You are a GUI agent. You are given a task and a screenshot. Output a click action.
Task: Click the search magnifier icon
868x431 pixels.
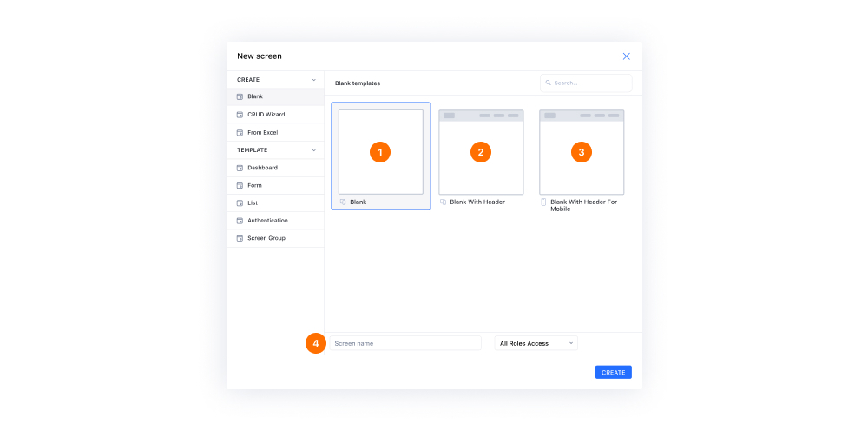coord(548,83)
